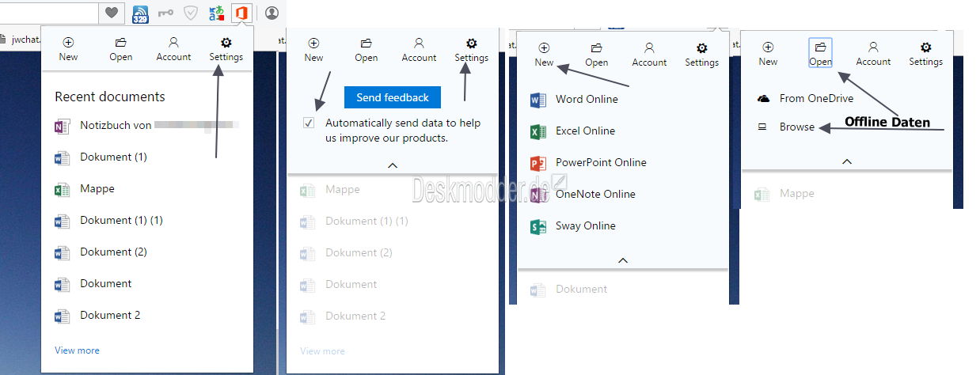980x375 pixels.
Task: Launch Excel Online from the New list
Action: (x=585, y=131)
